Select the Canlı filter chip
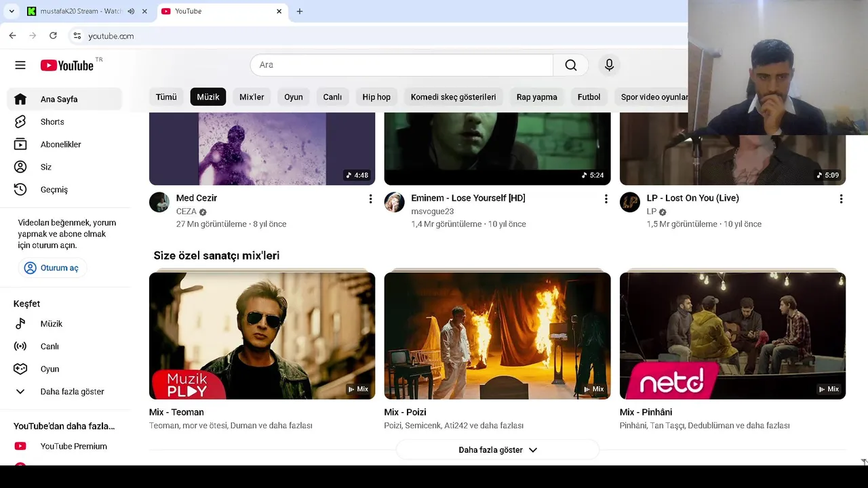Image resolution: width=868 pixels, height=488 pixels. 332,97
